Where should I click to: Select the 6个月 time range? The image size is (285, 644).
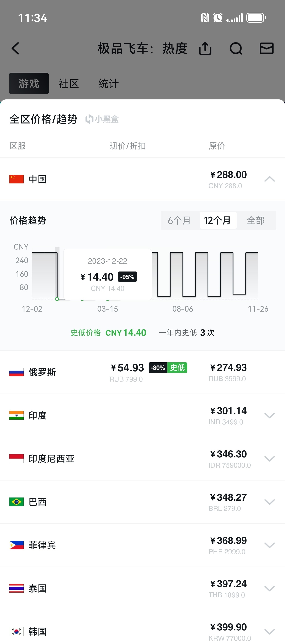click(x=179, y=220)
